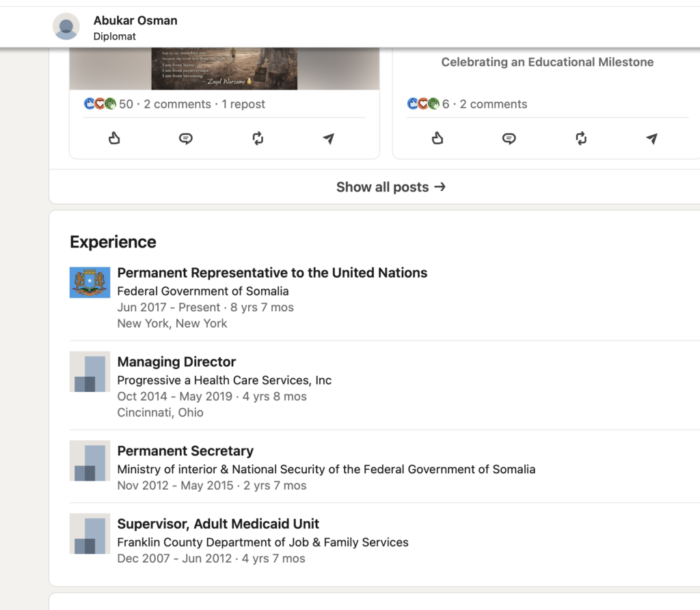Open comment box on Educational Milestone post
This screenshot has height=610, width=700.
click(x=509, y=139)
